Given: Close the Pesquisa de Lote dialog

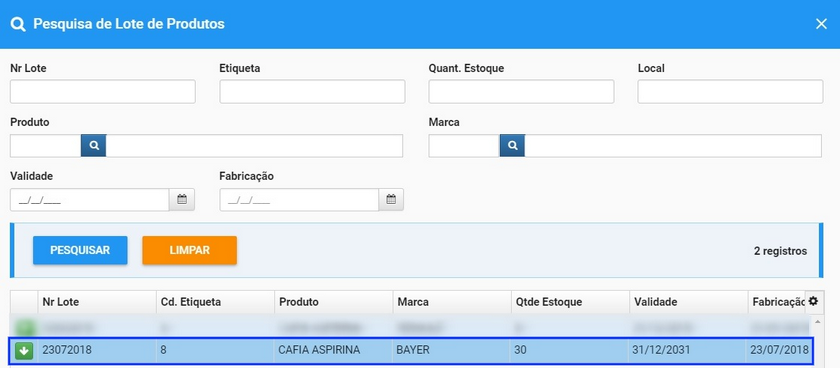Looking at the screenshot, I should coord(821,24).
